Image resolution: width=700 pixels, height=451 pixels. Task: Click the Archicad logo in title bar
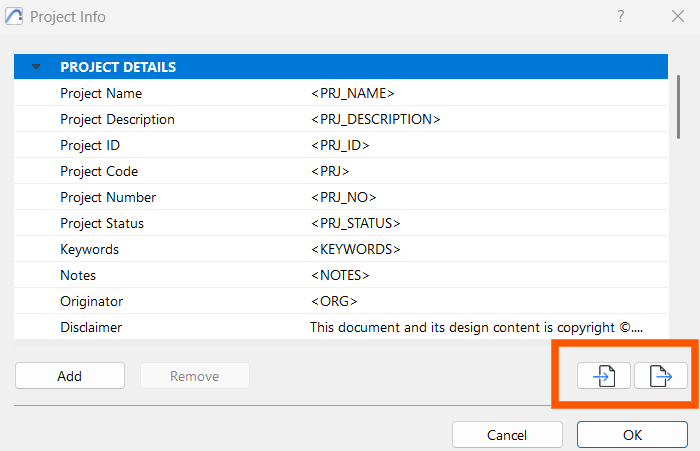[x=14, y=17]
